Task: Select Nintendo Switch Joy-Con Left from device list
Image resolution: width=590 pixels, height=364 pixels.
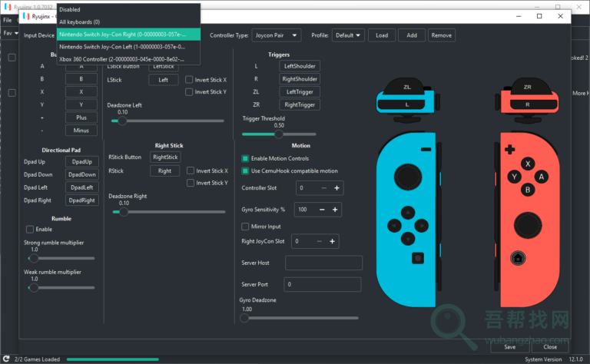Action: (123, 46)
